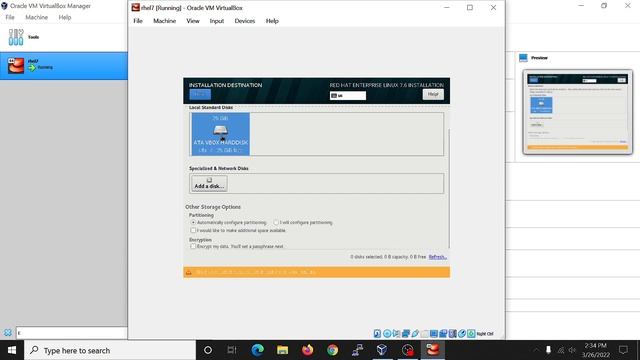Select Automatically configure partitioning option
Screen dimensions: 640x360
[x=229, y=222]
